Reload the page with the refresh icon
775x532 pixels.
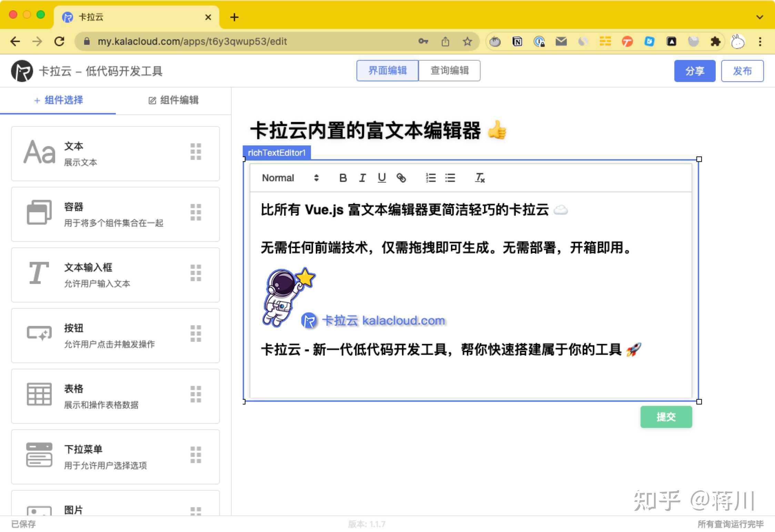60,41
